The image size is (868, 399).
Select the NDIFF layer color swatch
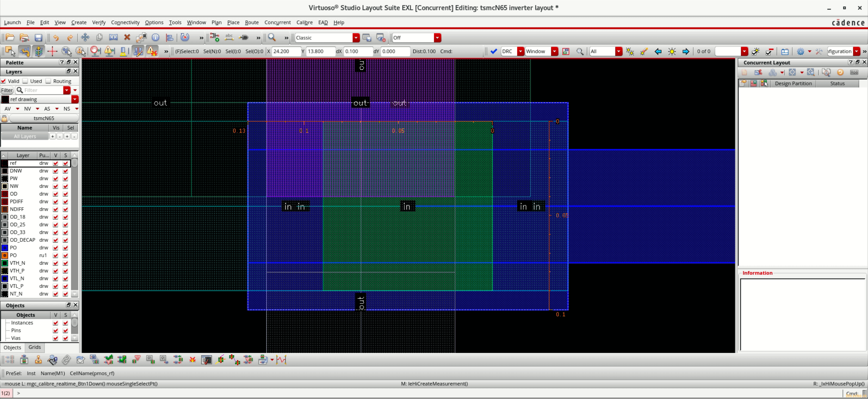pyautogui.click(x=5, y=209)
